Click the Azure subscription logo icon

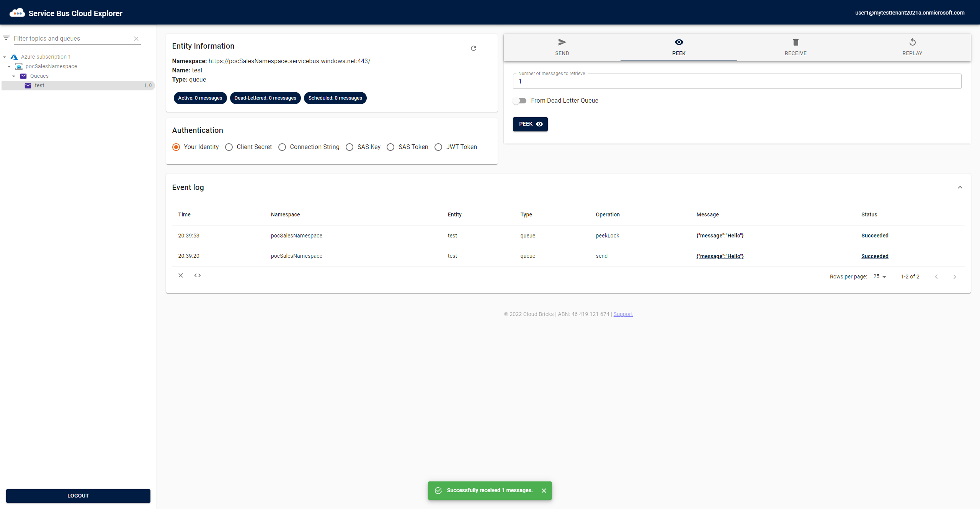(x=14, y=57)
